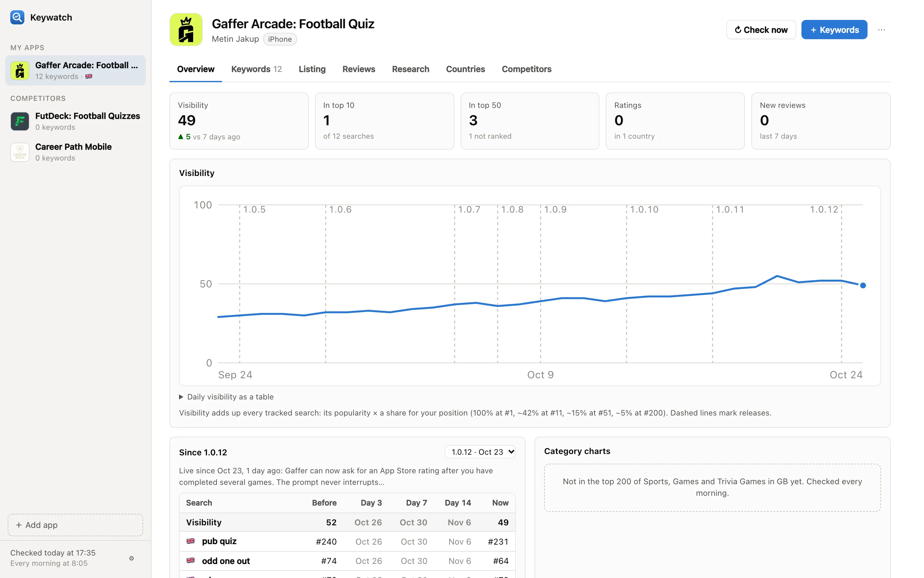Click the Now column header
The image size is (924, 578).
coord(500,503)
